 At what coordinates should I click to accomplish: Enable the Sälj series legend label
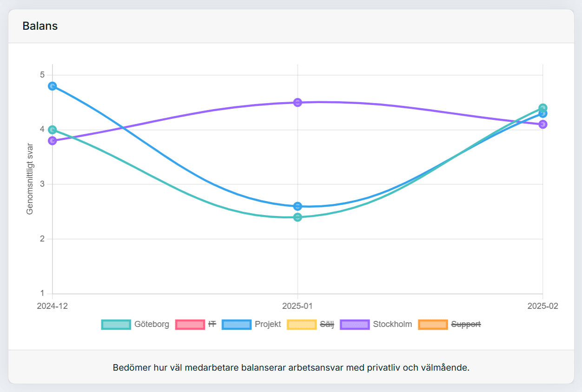pyautogui.click(x=327, y=324)
